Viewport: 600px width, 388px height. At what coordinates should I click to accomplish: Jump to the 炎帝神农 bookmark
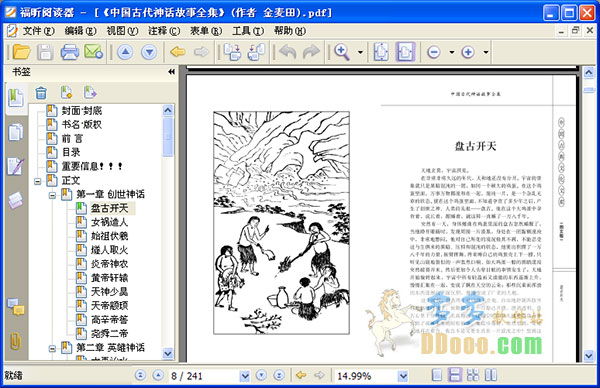[109, 264]
